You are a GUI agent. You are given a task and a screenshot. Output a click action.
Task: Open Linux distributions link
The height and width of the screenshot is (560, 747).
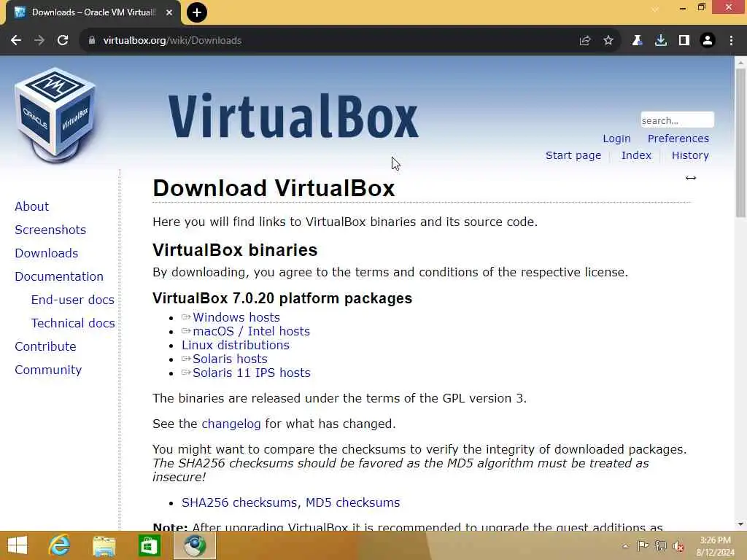tap(236, 345)
